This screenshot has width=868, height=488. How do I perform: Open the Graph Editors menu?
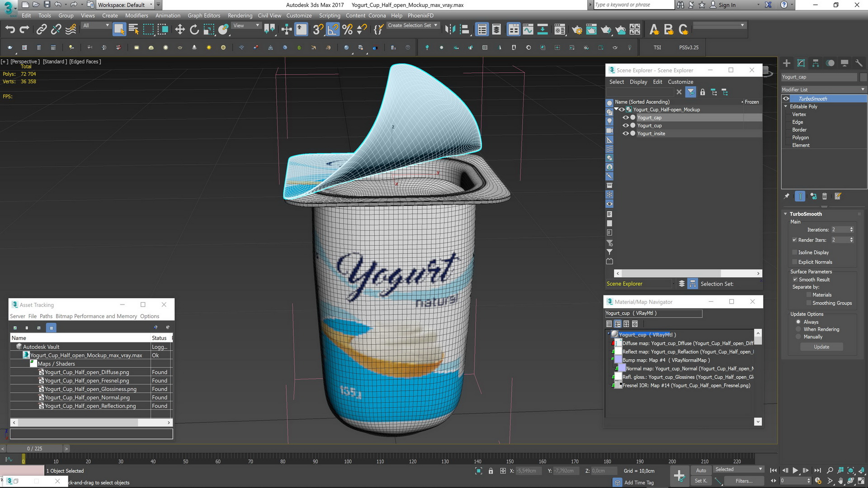pos(204,15)
